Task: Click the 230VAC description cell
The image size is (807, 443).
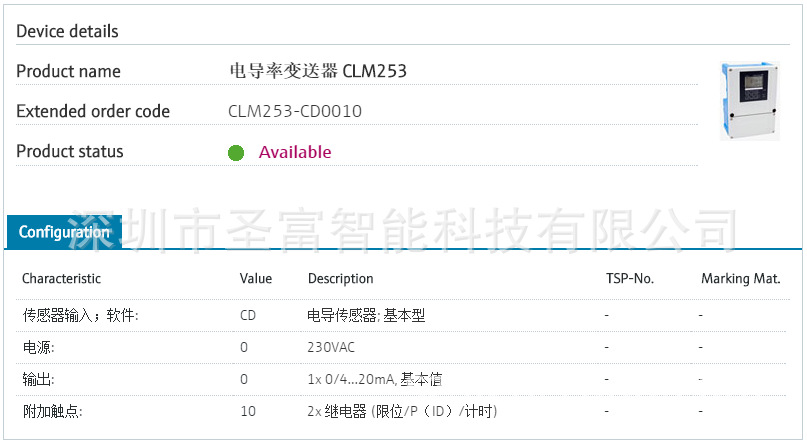Action: (331, 347)
